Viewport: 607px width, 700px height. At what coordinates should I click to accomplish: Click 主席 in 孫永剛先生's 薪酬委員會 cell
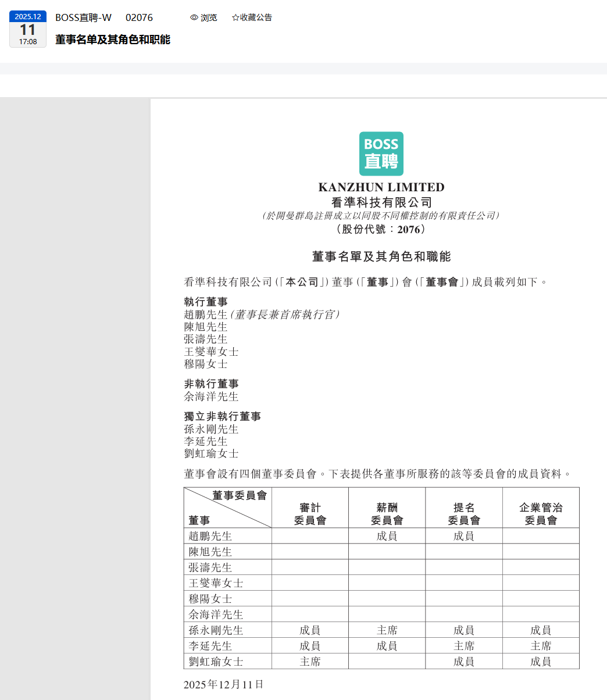[387, 630]
